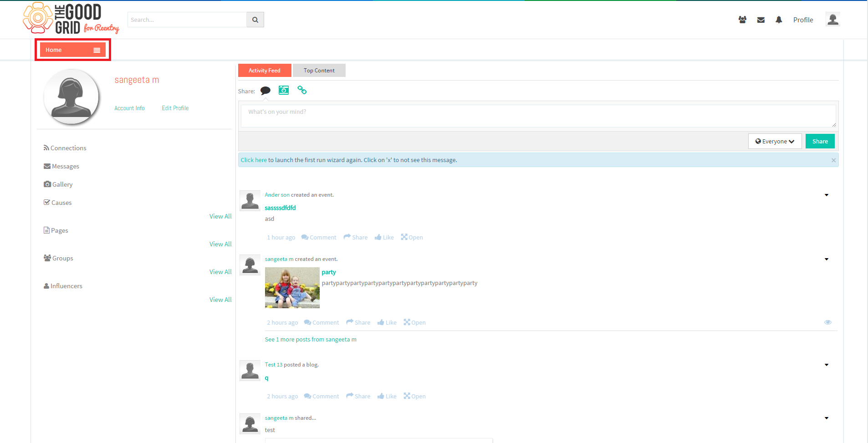Click the search magnifier button
The width and height of the screenshot is (868, 443).
click(x=255, y=20)
